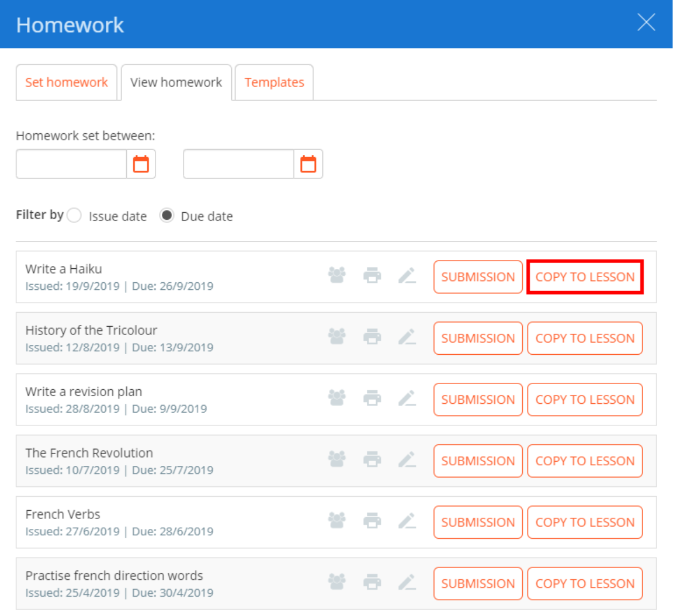
Task: Click the dates line issued 10/7/2019
Action: pos(119,470)
